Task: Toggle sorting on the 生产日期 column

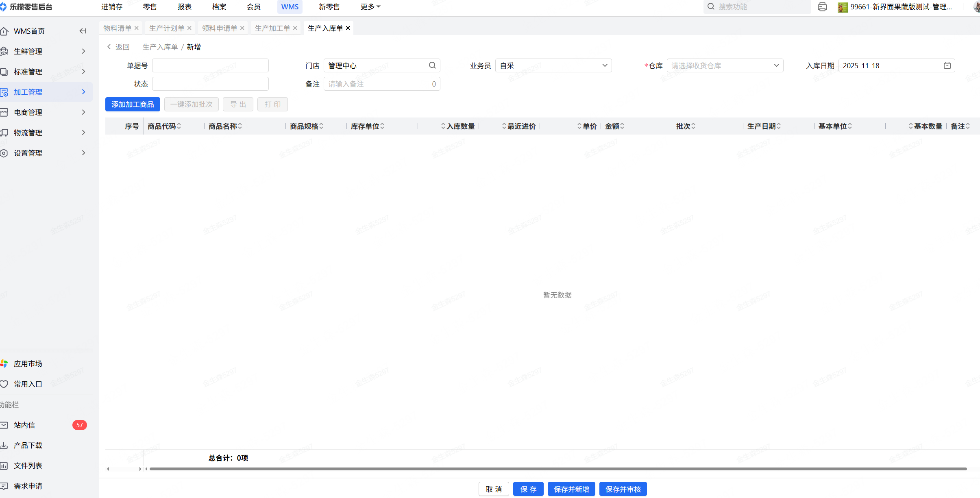Action: pos(779,126)
